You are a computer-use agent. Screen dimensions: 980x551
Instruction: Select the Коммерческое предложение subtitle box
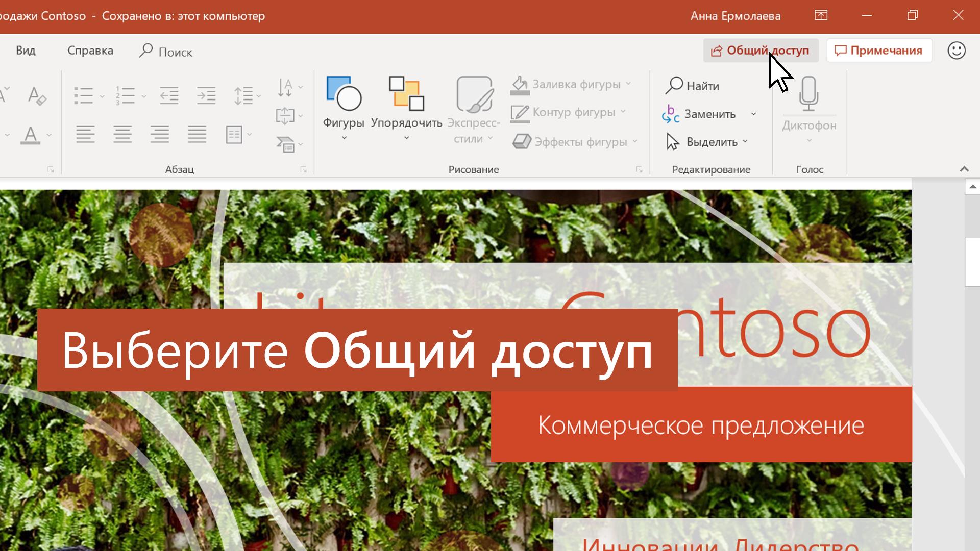[x=701, y=424]
